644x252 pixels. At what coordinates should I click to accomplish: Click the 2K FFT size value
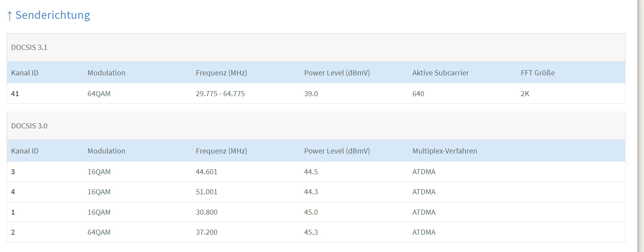point(525,94)
